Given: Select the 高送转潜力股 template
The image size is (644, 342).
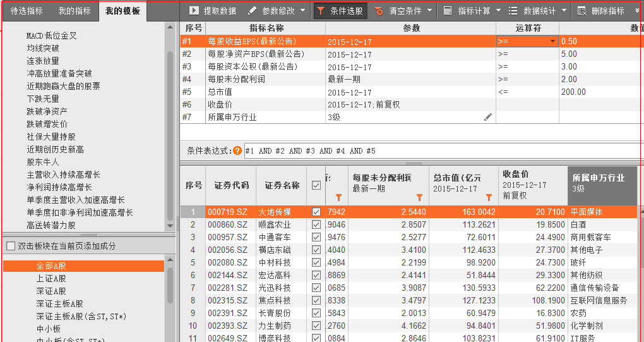Looking at the screenshot, I should (x=51, y=225).
